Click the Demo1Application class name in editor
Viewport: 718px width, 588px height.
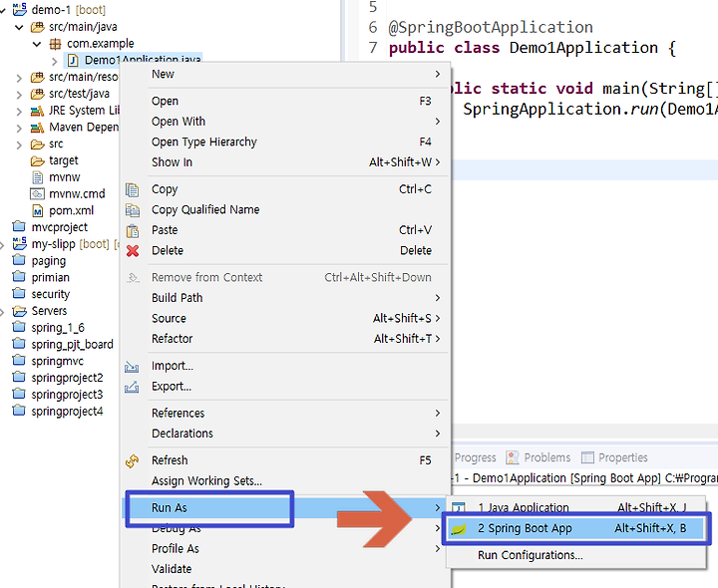pos(583,48)
